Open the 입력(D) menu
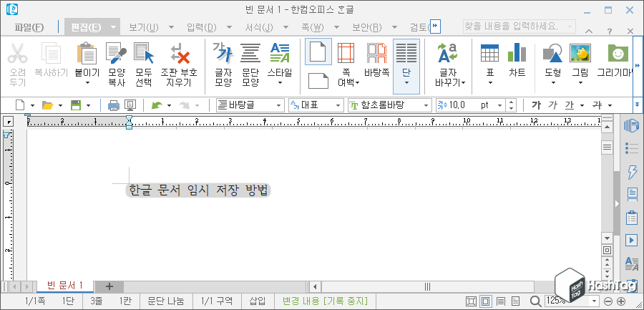This screenshot has width=644, height=310. point(202,27)
